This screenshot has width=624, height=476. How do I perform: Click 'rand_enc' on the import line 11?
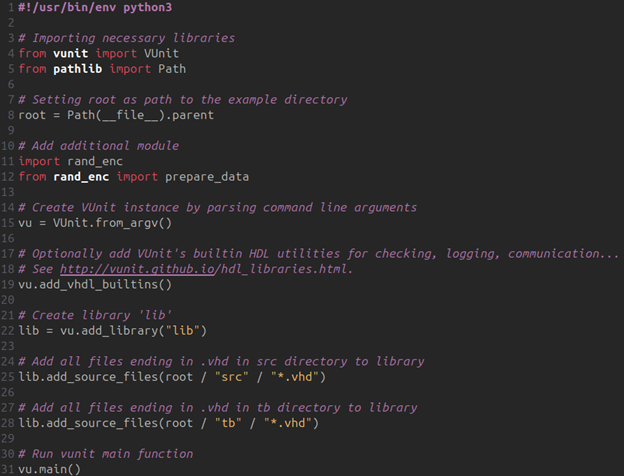tap(95, 162)
